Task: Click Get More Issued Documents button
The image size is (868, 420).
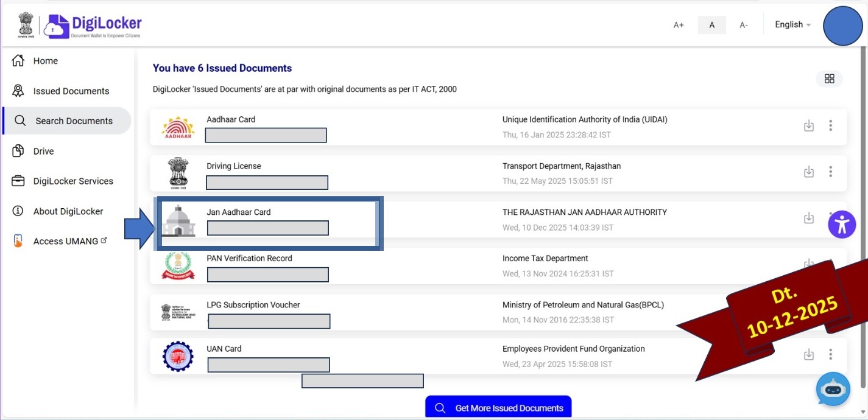Action: (x=498, y=408)
